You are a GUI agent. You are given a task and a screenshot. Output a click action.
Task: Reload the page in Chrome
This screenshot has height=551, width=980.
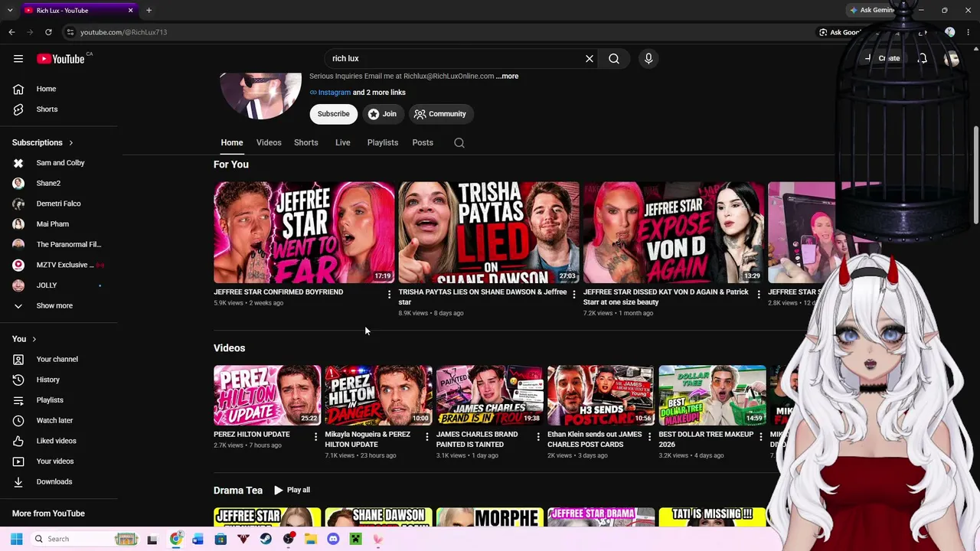(x=48, y=32)
